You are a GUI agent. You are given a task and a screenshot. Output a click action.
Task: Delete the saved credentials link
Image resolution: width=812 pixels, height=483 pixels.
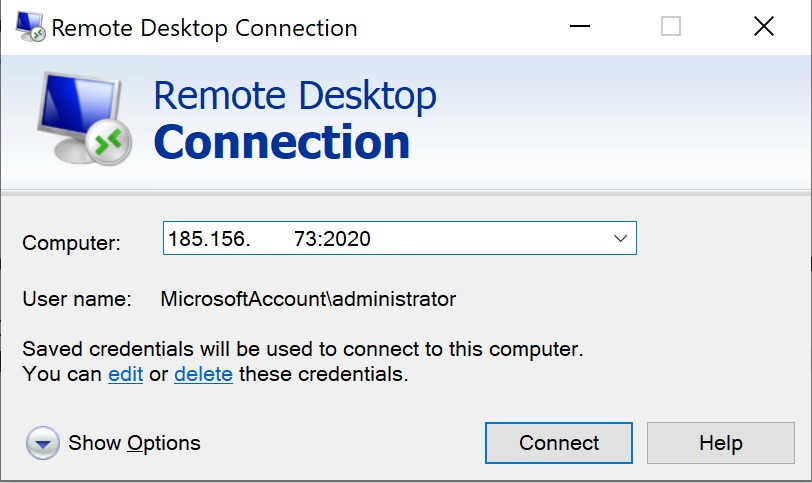click(x=204, y=374)
